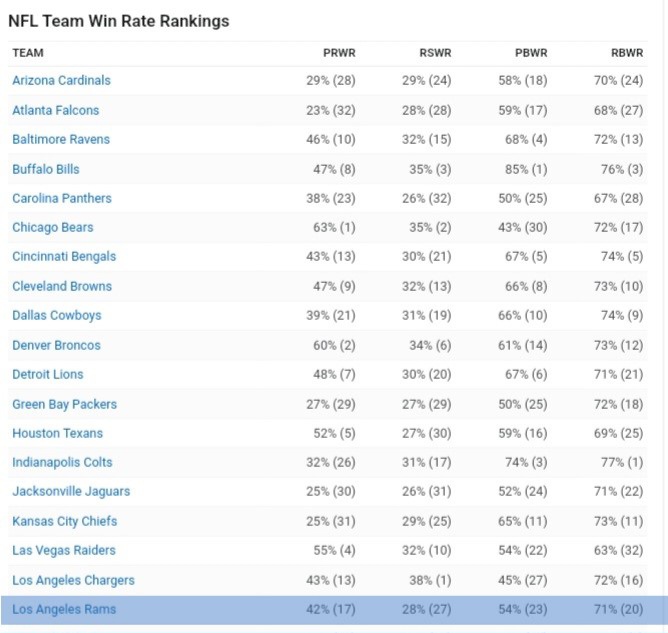Viewport: 668px width, 633px height.
Task: Click Los Angeles Rams PRWR value 42% (17)
Action: point(331,610)
